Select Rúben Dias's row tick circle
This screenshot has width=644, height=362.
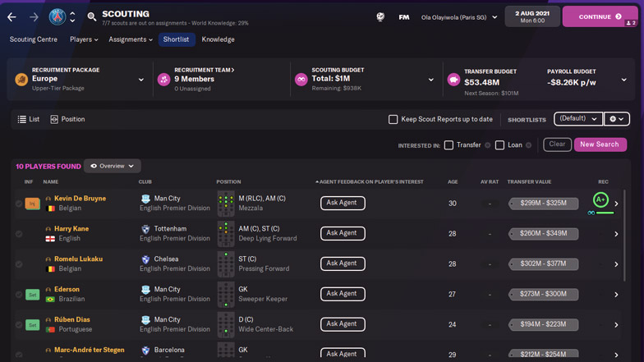point(19,325)
